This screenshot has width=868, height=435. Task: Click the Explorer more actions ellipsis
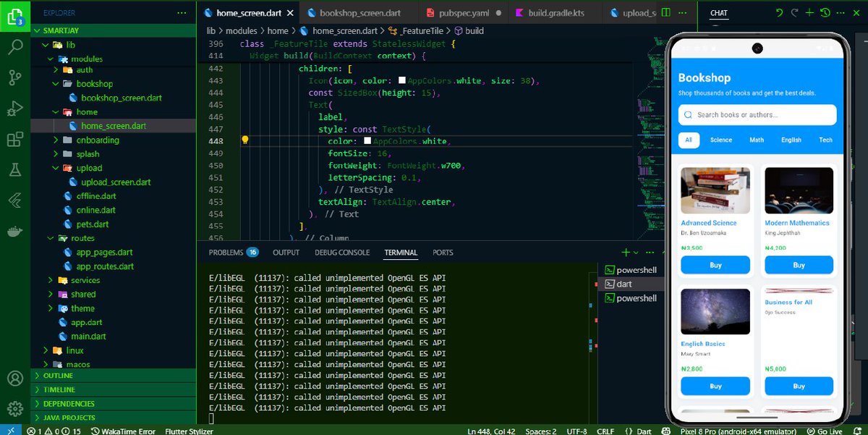coord(182,13)
